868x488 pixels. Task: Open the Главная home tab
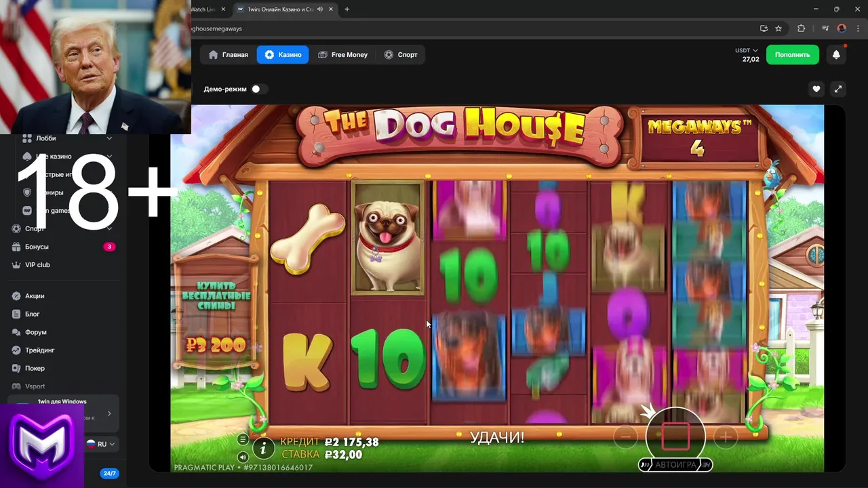[x=229, y=55]
